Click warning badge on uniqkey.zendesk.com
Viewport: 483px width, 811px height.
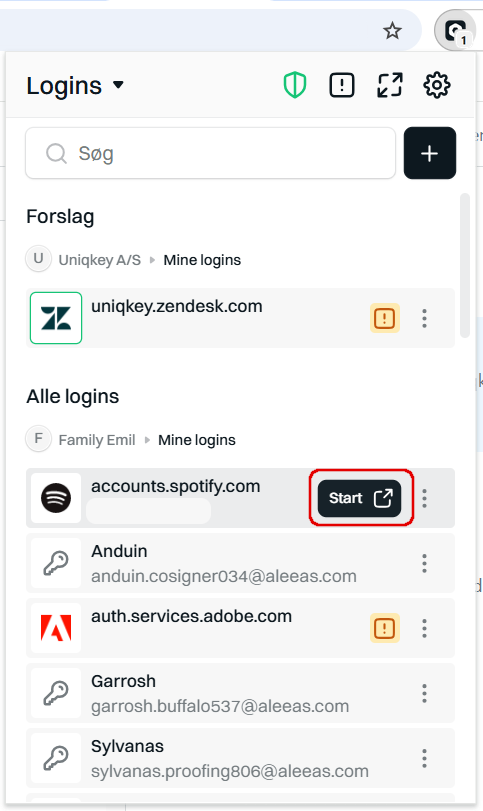click(384, 318)
